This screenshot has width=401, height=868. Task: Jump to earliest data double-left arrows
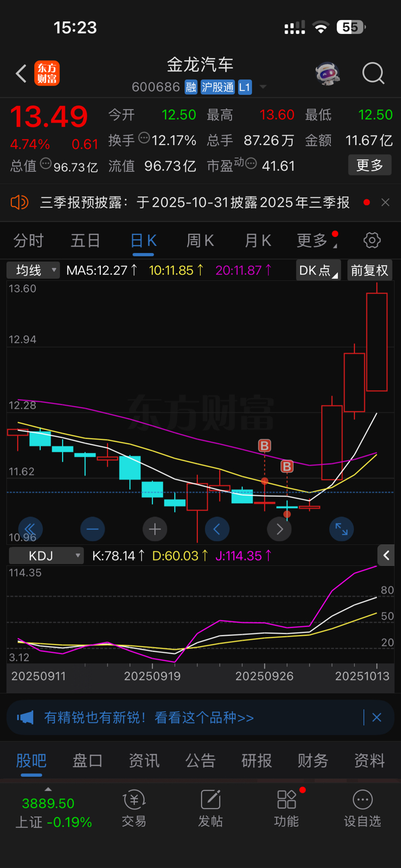(30, 529)
